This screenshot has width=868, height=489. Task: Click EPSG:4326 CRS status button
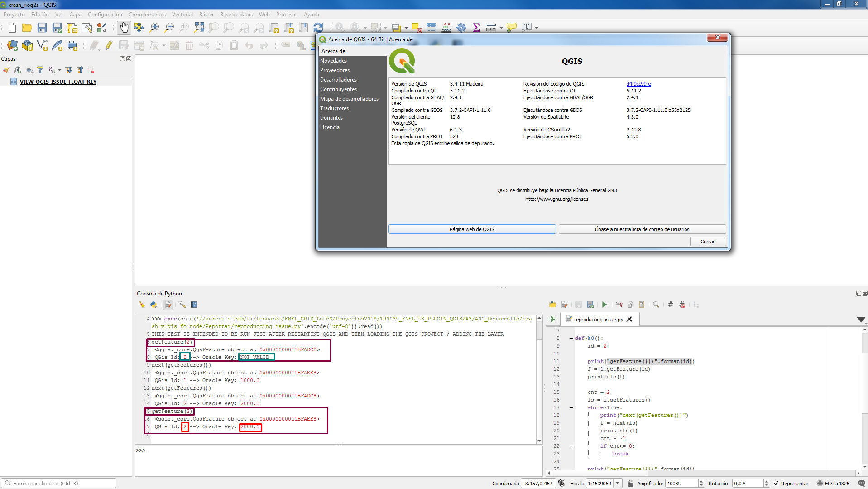[x=833, y=484]
